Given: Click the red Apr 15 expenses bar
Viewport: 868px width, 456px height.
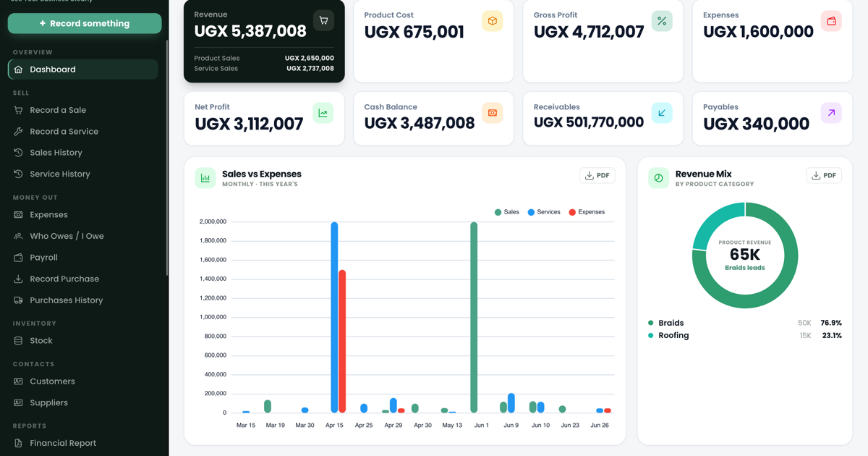Looking at the screenshot, I should [x=342, y=341].
